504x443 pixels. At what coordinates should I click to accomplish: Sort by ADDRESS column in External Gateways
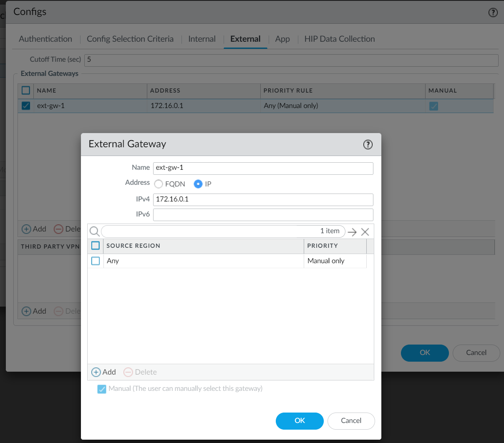pos(204,91)
